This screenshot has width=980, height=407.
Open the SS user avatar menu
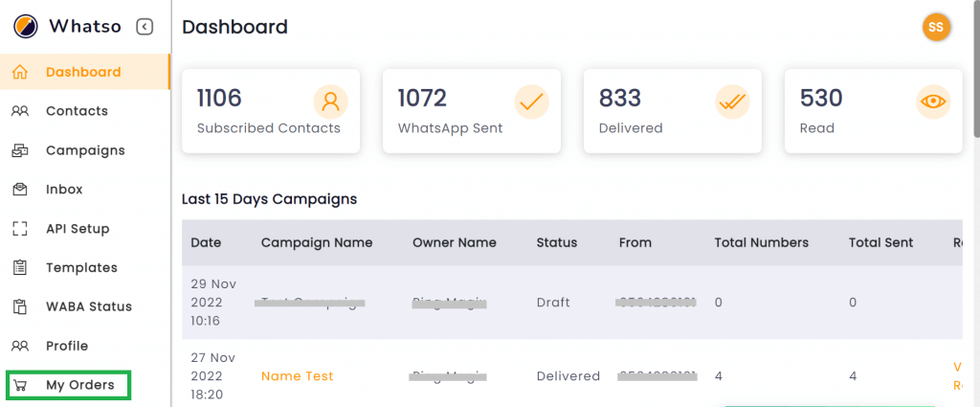[936, 27]
